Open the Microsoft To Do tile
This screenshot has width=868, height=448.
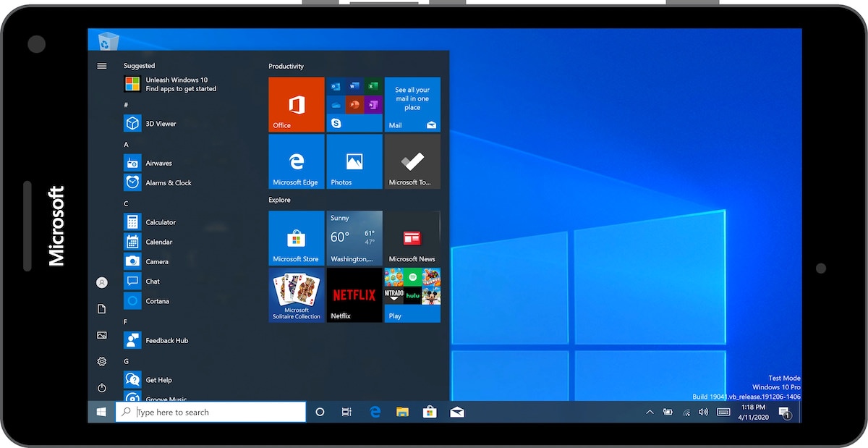pyautogui.click(x=412, y=161)
